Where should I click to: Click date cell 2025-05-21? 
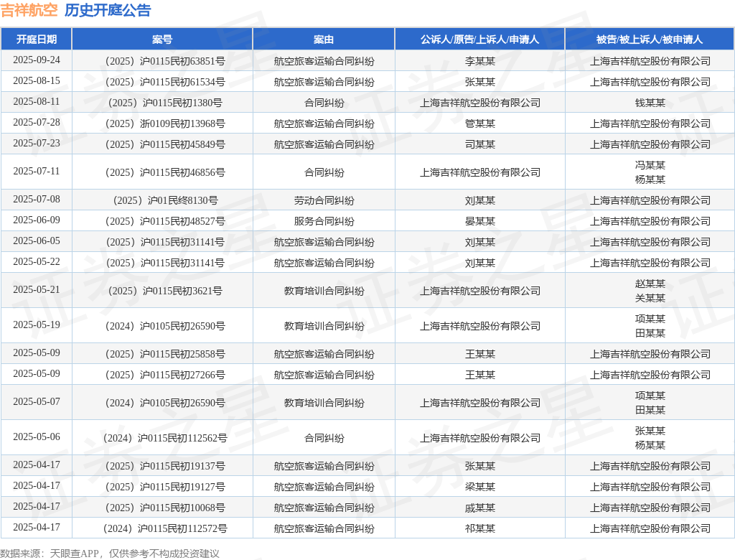pos(37,290)
